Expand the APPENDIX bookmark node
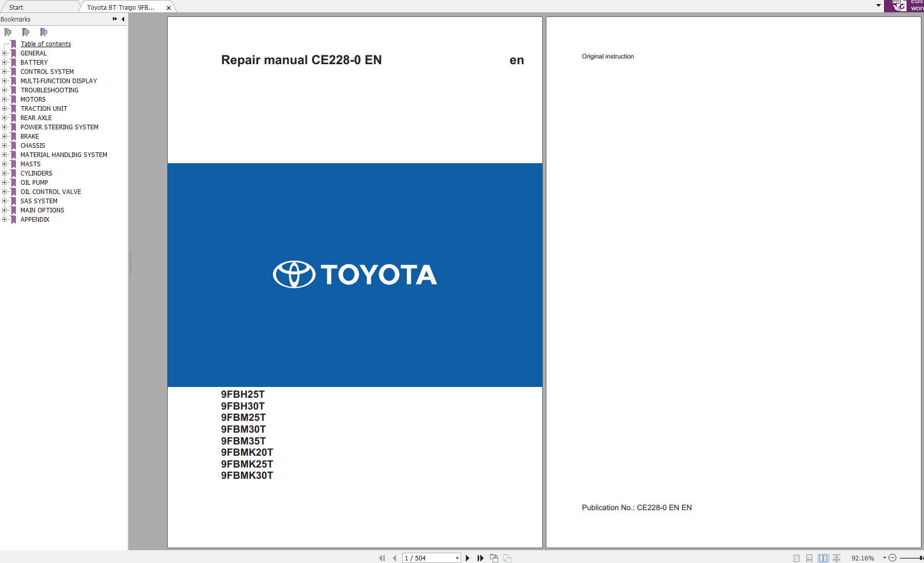This screenshot has height=563, width=924. (x=5, y=220)
